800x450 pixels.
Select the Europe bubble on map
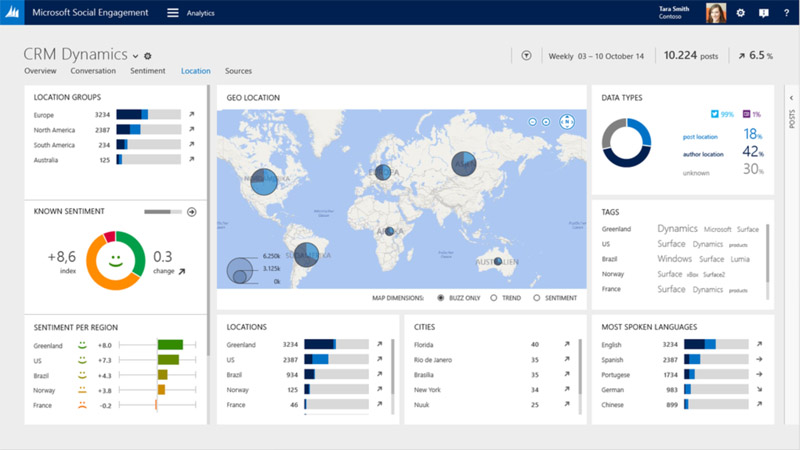(383, 172)
